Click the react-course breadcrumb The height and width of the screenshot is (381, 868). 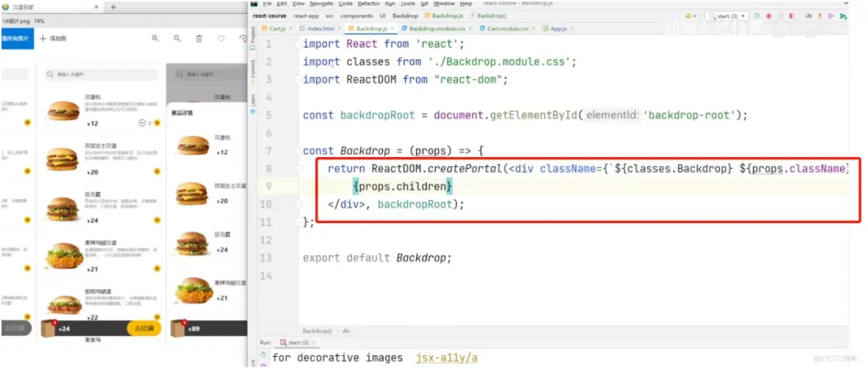269,16
